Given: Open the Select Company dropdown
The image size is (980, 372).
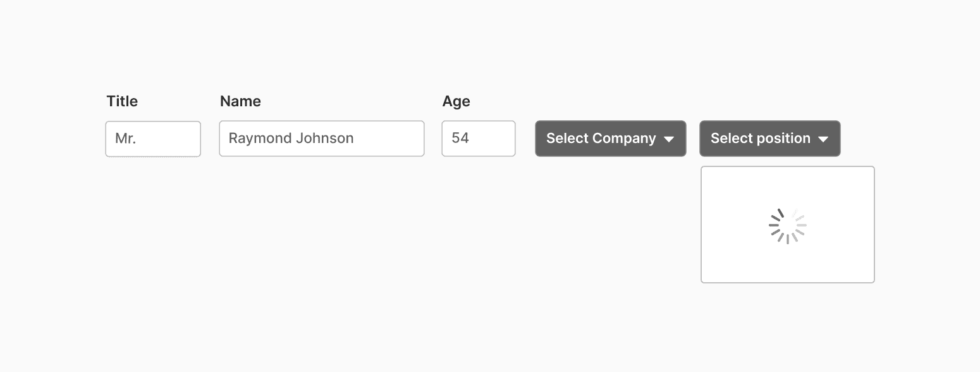Looking at the screenshot, I should coord(611,139).
